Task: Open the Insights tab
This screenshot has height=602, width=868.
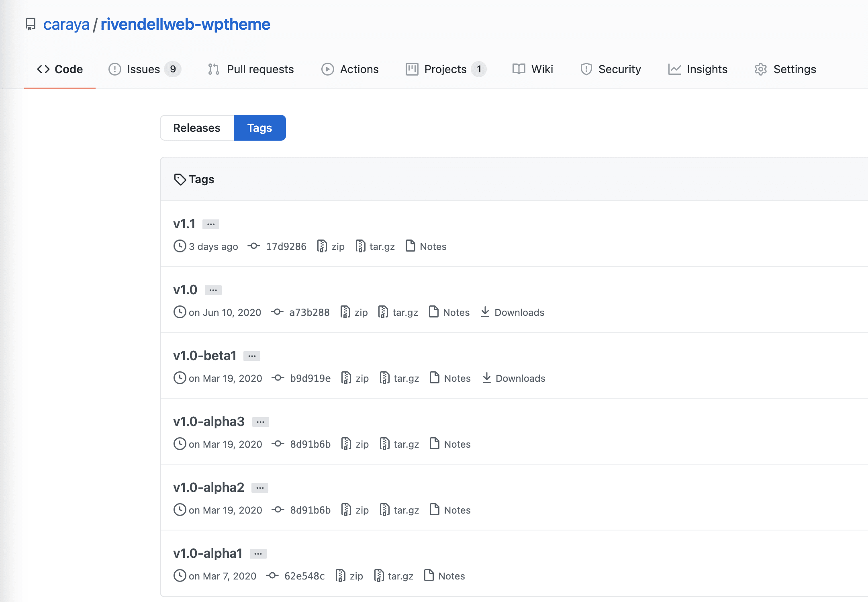Action: click(x=698, y=69)
